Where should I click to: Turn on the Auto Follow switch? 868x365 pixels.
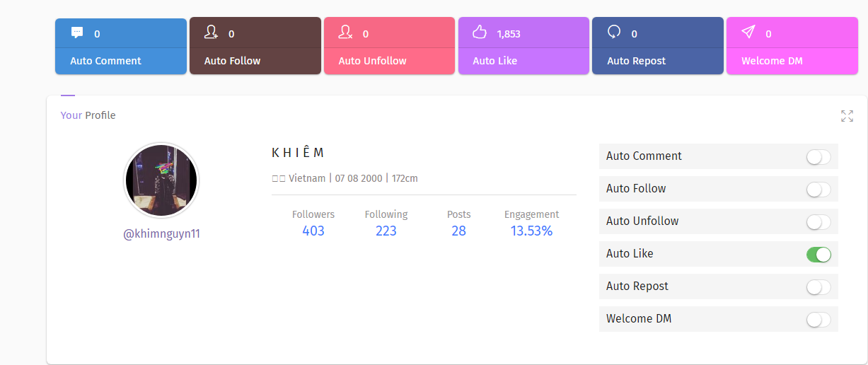click(818, 190)
